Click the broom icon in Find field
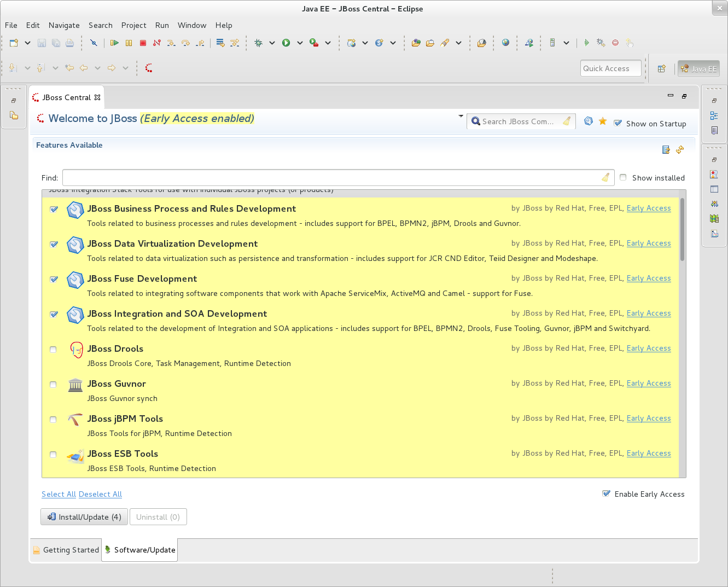728x587 pixels. click(x=605, y=177)
